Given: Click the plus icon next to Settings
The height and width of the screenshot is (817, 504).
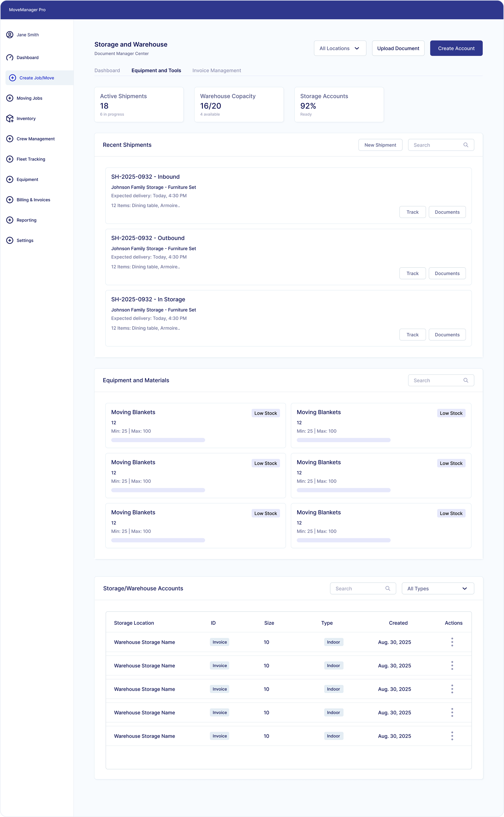Looking at the screenshot, I should click(x=10, y=240).
